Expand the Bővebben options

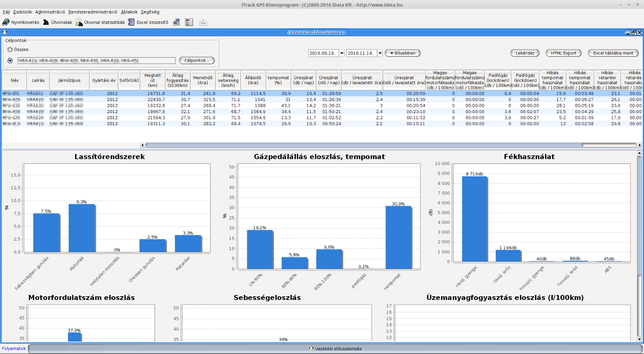point(403,53)
